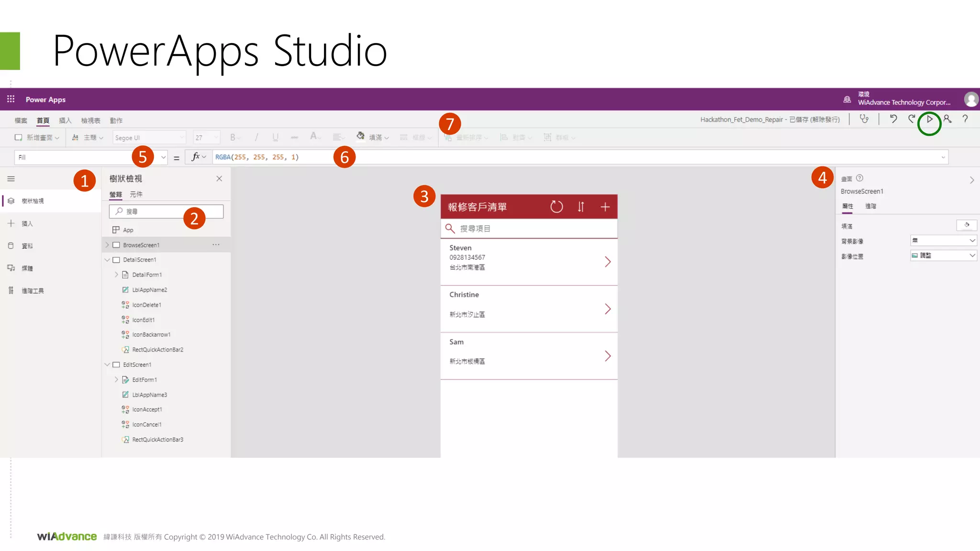Collapse the properties pane chevron

pyautogui.click(x=972, y=180)
